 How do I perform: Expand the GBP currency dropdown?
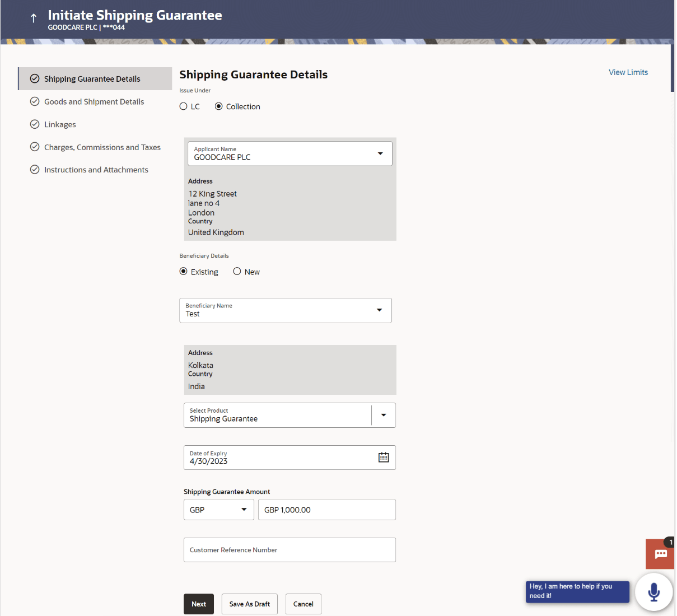[x=244, y=510]
